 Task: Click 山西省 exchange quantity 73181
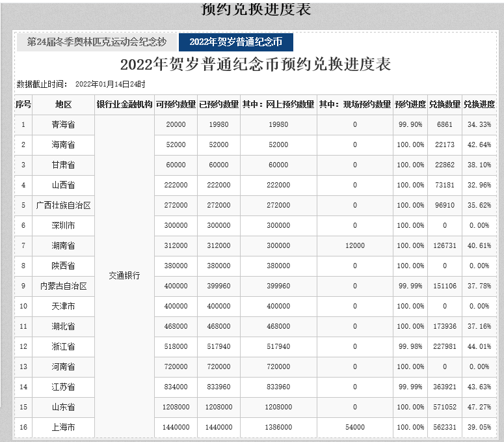coord(445,185)
